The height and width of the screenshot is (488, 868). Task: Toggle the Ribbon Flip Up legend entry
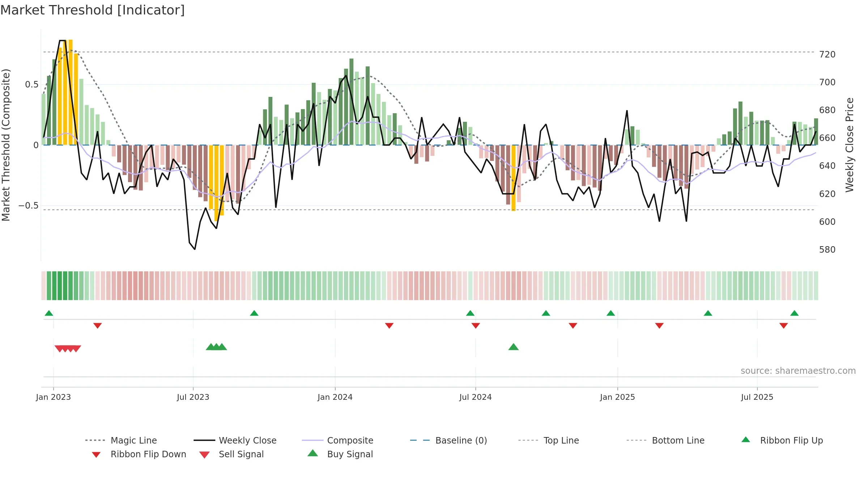[x=782, y=440]
